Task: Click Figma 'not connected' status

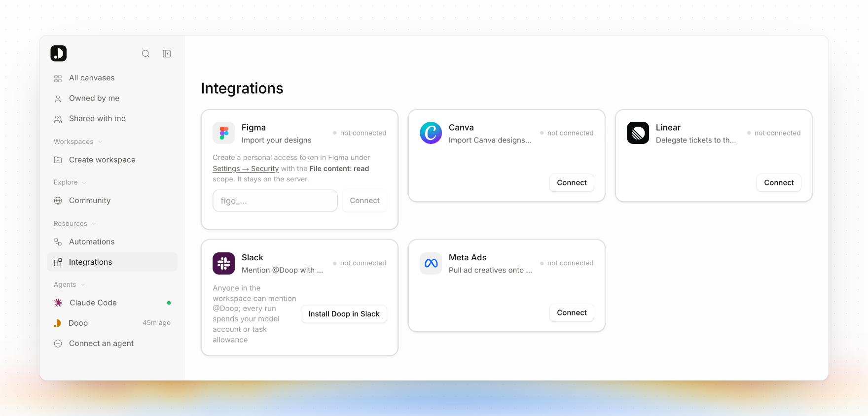Action: (x=360, y=133)
